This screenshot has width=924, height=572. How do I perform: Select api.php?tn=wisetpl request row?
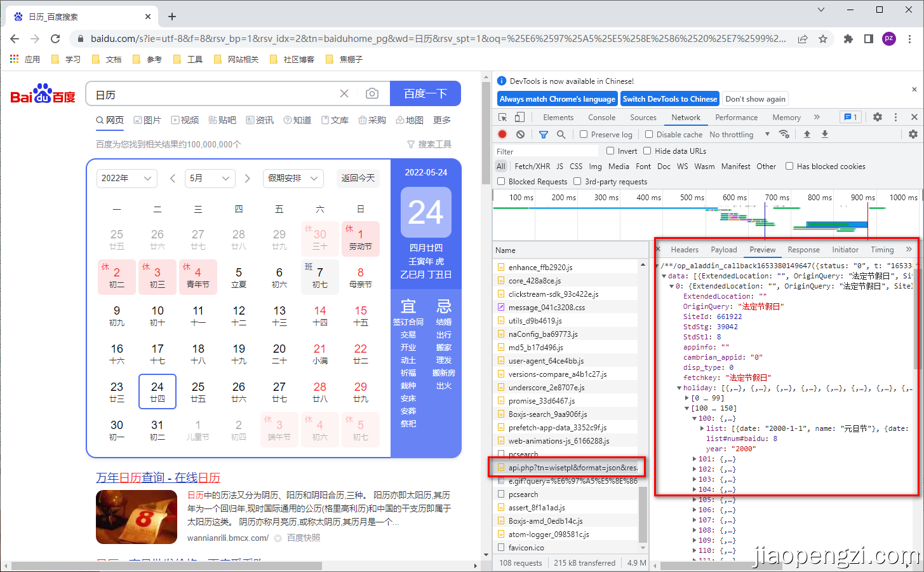coord(566,467)
